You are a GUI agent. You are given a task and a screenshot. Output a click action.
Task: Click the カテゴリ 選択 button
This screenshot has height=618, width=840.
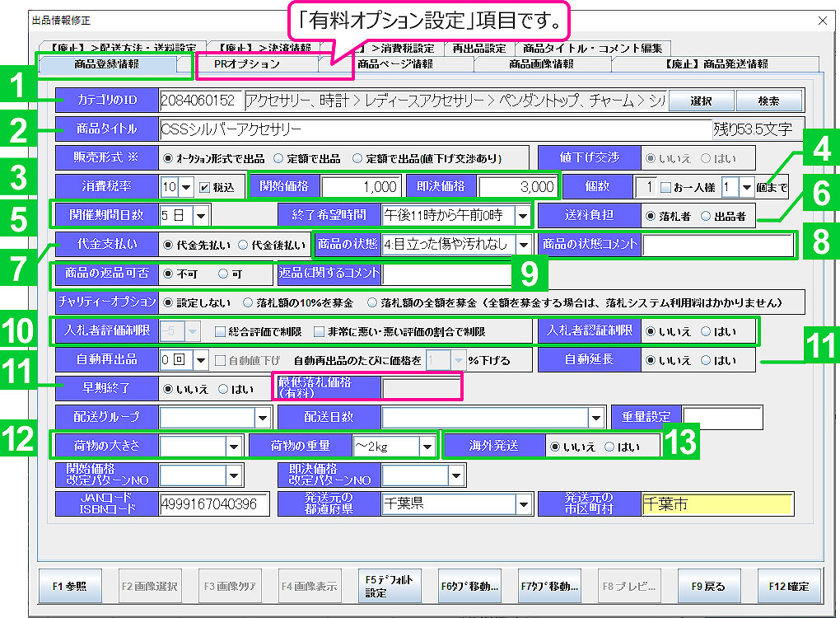(701, 101)
